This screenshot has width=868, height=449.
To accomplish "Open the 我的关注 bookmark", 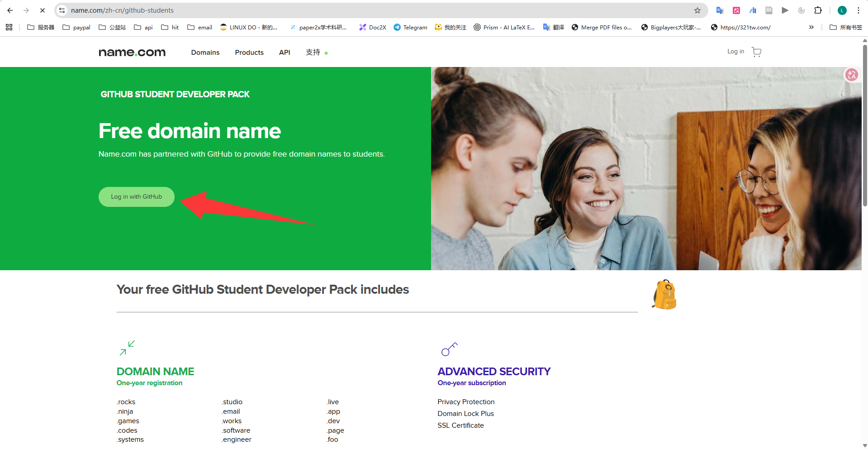I will [x=451, y=27].
